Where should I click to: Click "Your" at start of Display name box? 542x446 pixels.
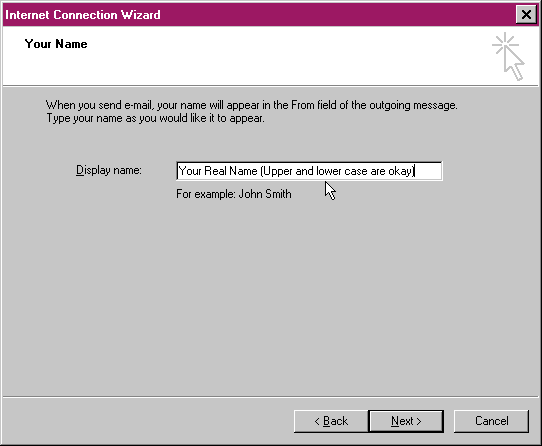pyautogui.click(x=190, y=171)
